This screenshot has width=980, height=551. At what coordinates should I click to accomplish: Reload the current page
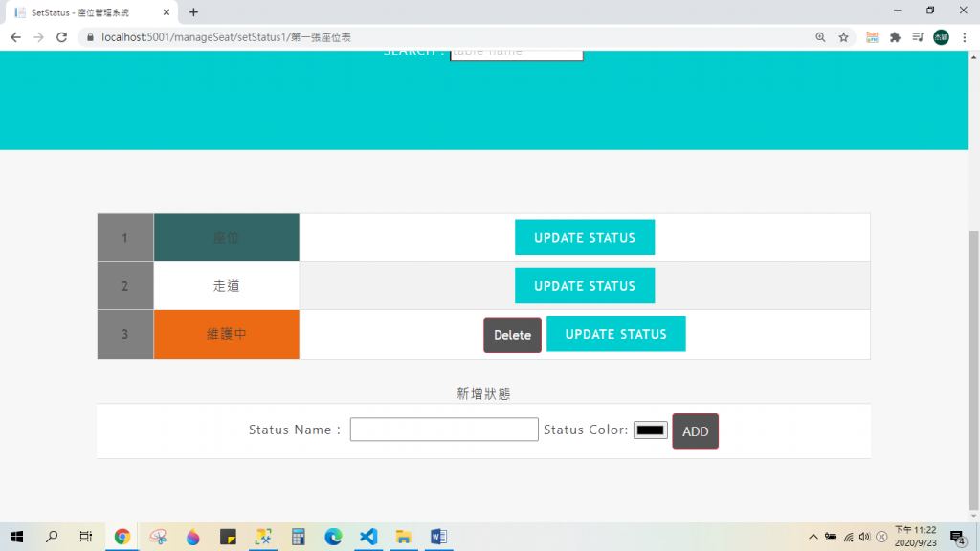coord(61,37)
